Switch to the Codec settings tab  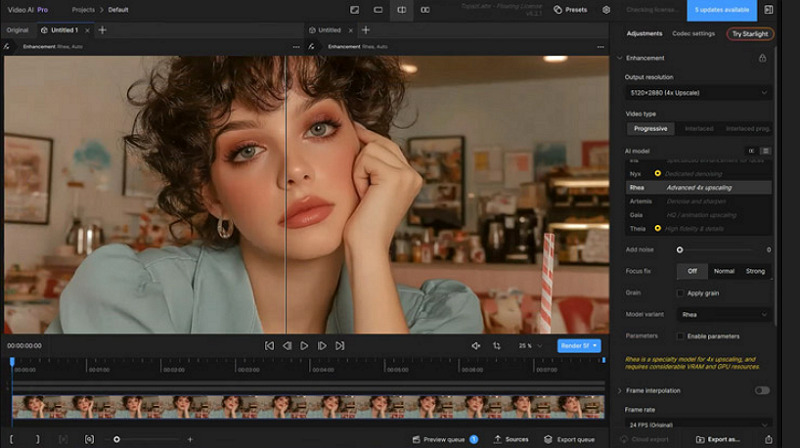pos(693,34)
